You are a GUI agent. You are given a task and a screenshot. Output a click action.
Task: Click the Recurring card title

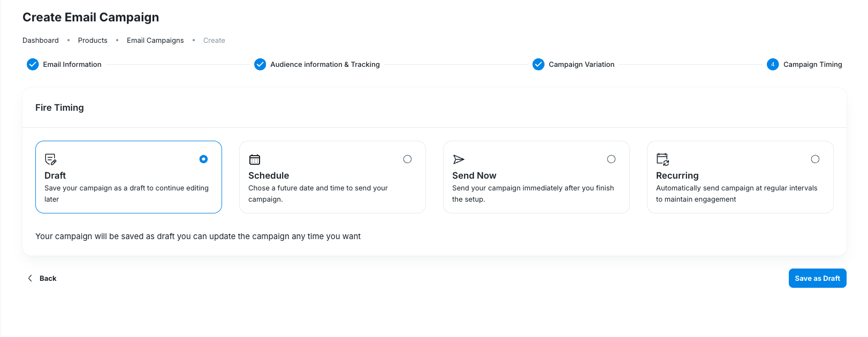pyautogui.click(x=677, y=175)
